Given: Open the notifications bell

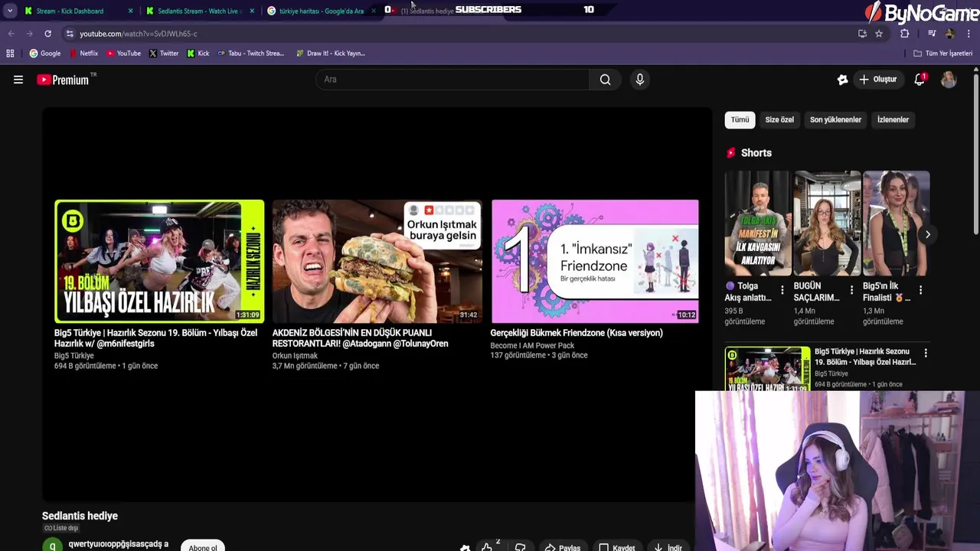Looking at the screenshot, I should pos(920,80).
